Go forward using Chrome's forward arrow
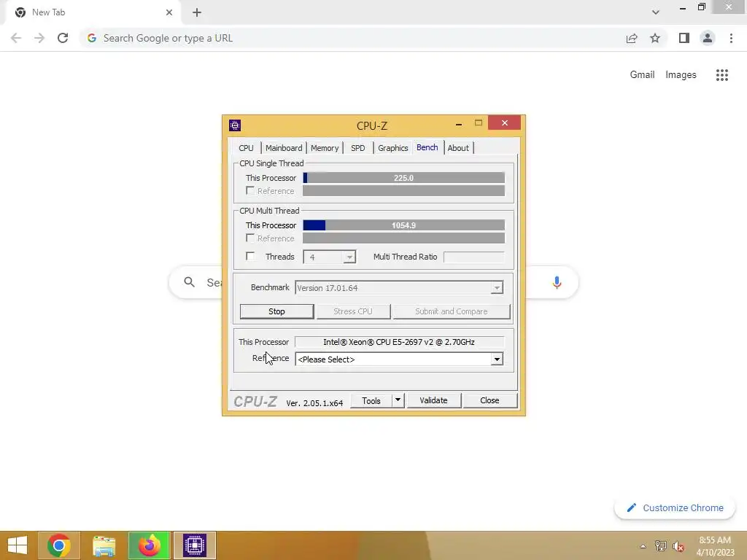747x560 pixels. (x=39, y=38)
